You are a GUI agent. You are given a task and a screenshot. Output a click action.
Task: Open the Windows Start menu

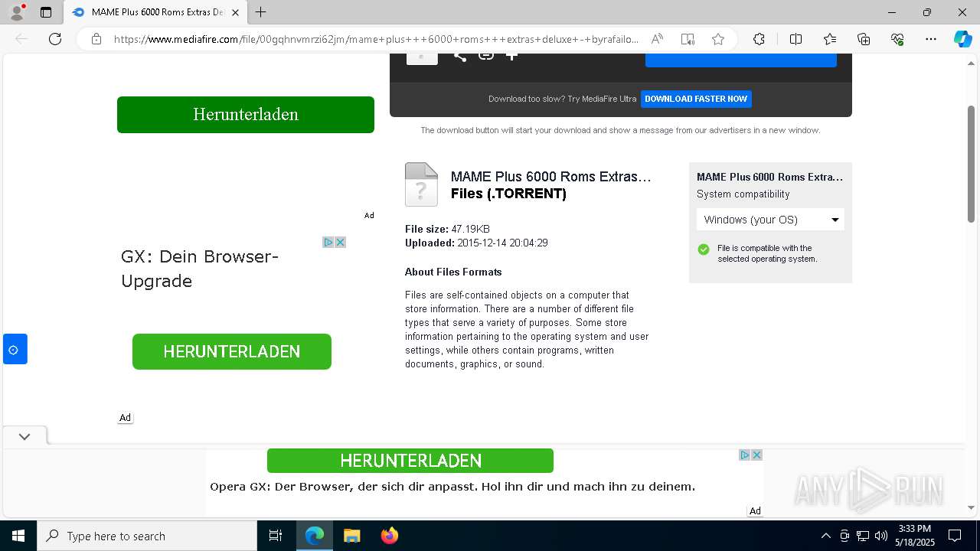(18, 536)
